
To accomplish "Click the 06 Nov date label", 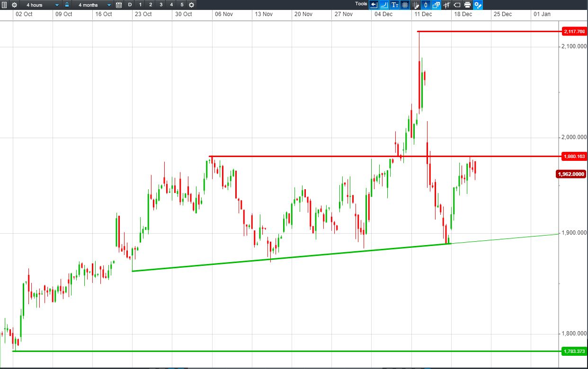I will pos(224,14).
